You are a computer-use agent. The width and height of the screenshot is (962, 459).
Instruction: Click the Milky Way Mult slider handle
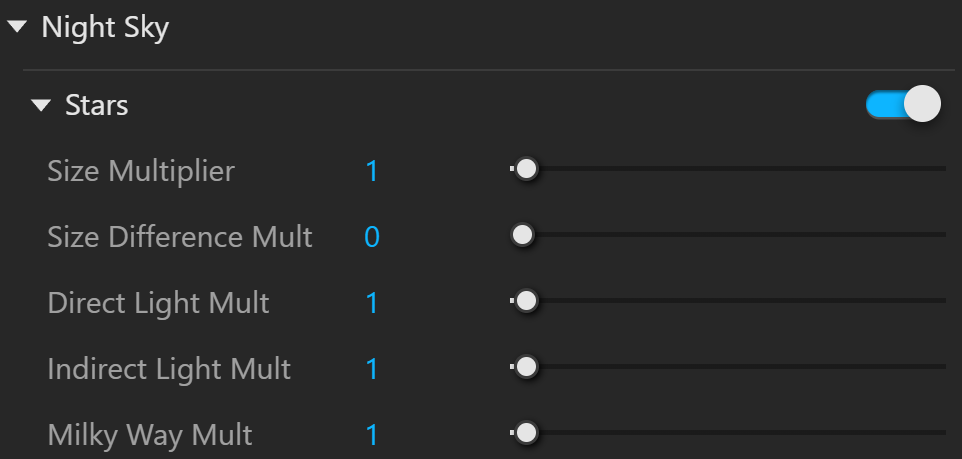pos(526,433)
